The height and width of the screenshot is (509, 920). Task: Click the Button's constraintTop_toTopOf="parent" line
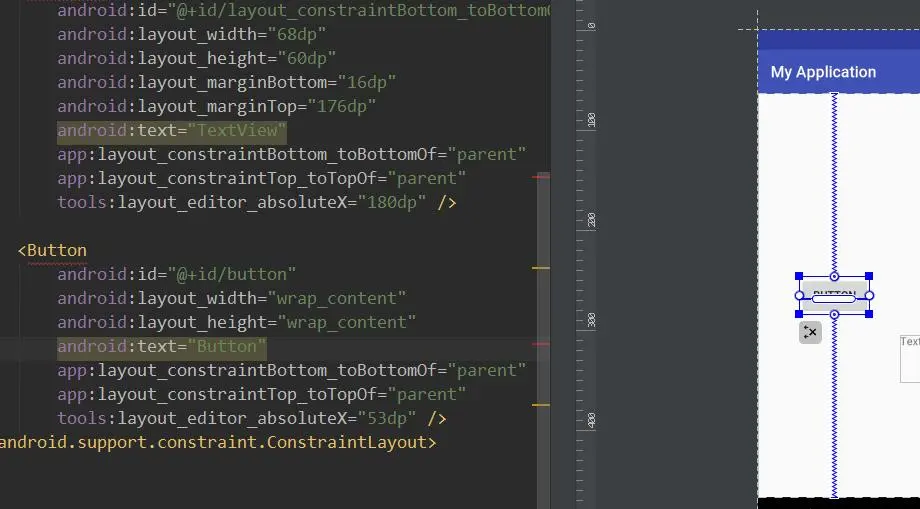(x=262, y=395)
